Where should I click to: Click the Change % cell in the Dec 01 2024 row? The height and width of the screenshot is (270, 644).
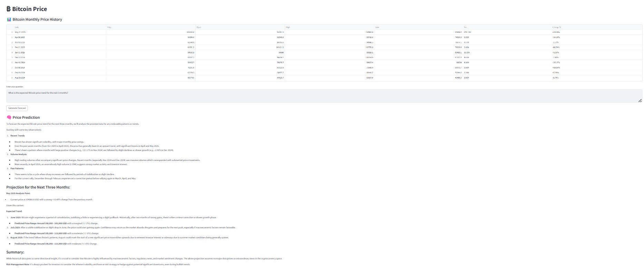tap(596, 57)
